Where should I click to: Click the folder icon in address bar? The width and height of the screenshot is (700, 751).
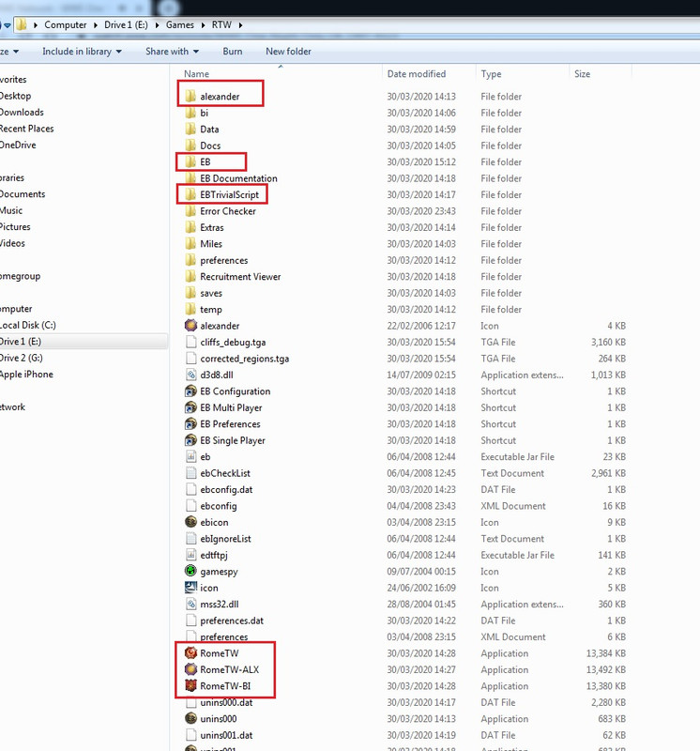pos(21,25)
